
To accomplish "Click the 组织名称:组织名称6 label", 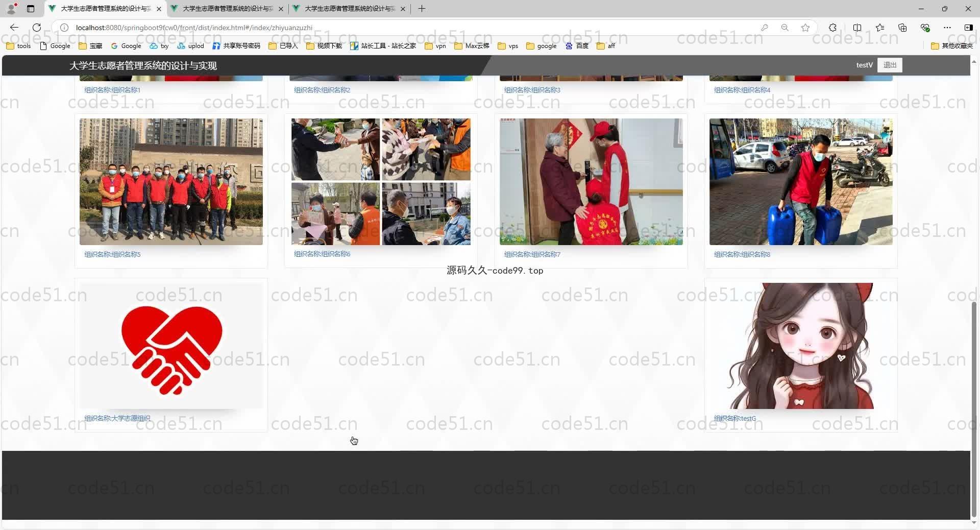I will click(322, 254).
